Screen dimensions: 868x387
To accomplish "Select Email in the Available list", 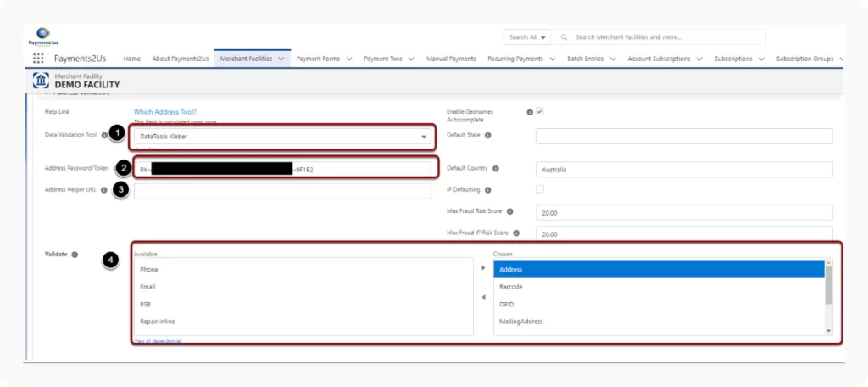I will [303, 287].
